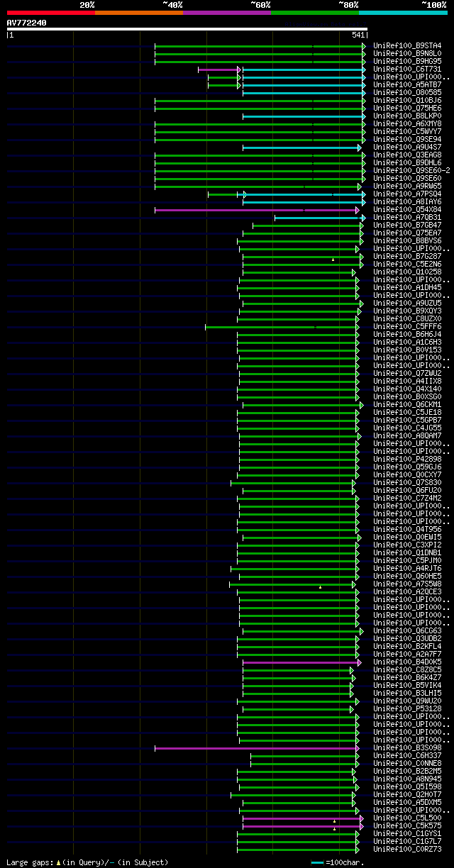Choose the UniRef100_Q9SE60-2 hit label
This screenshot has width=454, height=868.
coord(411,171)
